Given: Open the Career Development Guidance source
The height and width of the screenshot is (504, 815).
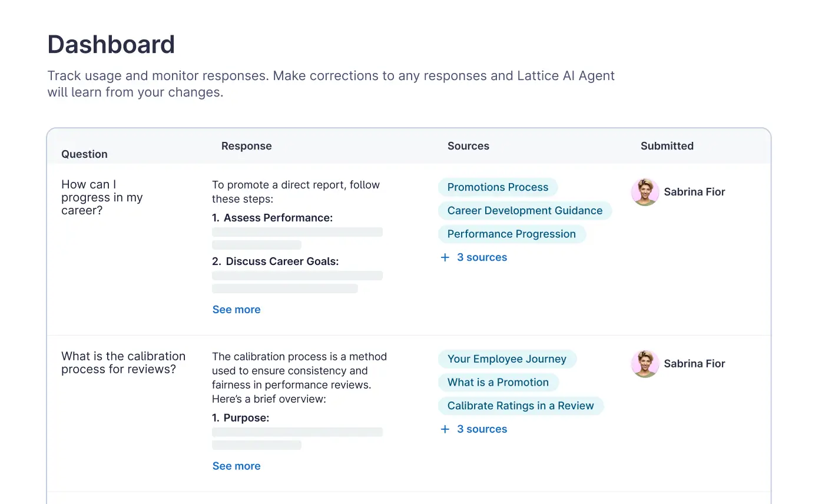Looking at the screenshot, I should [525, 211].
